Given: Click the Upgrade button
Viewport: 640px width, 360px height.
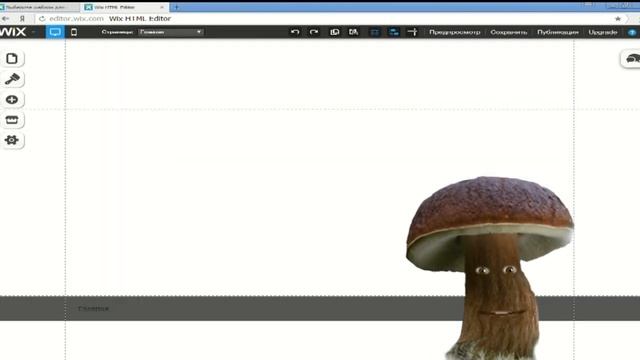Looking at the screenshot, I should pos(603,32).
